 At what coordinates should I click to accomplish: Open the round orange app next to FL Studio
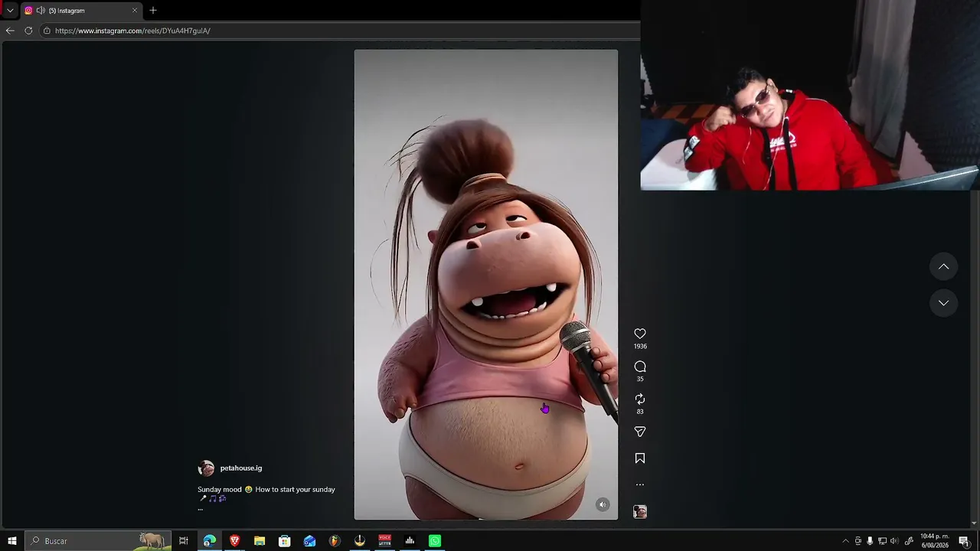pos(360,541)
